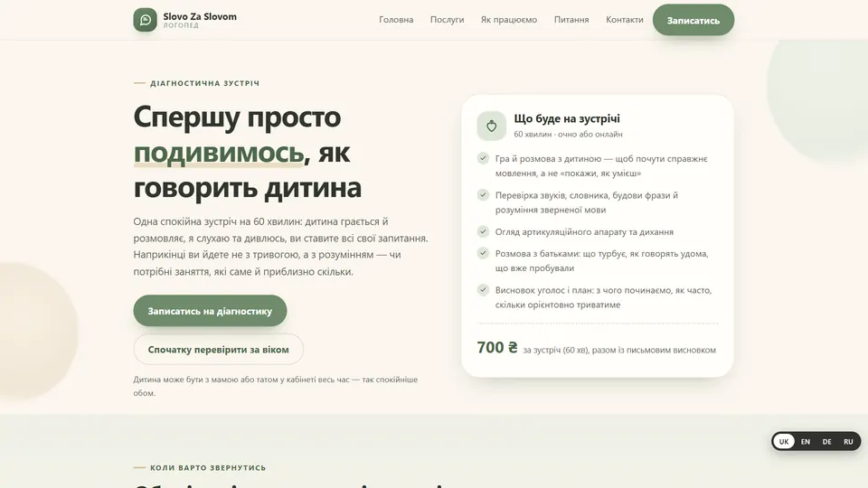Click the 'Що буде на зустрічі' card title
This screenshot has height=488, width=868.
[x=567, y=118]
